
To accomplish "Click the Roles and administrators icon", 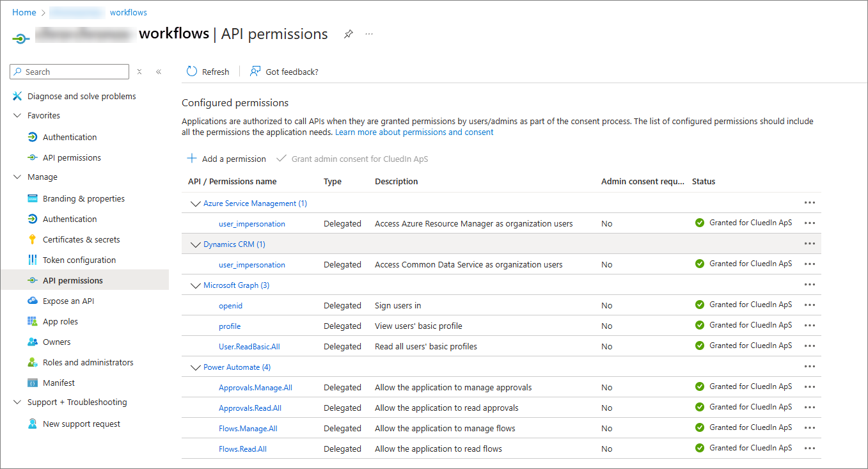I will (x=33, y=362).
